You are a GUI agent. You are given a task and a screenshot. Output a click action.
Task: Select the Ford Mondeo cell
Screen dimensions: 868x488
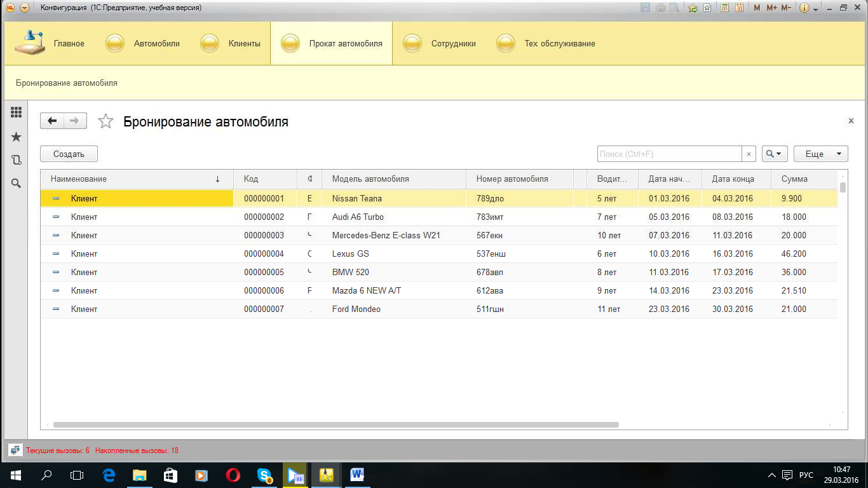coord(394,309)
